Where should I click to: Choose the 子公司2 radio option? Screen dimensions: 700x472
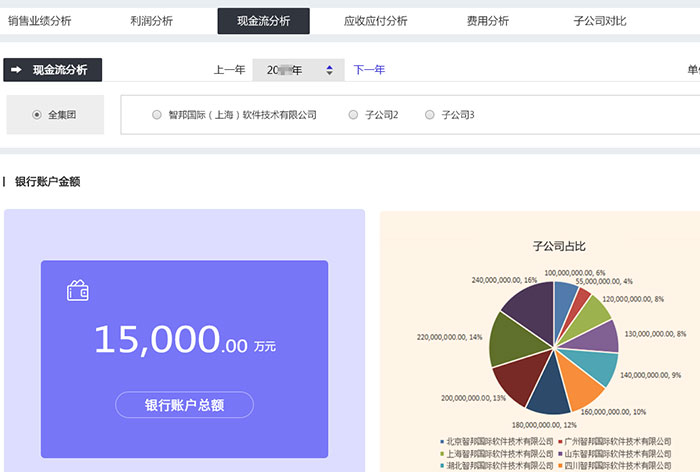(x=353, y=115)
